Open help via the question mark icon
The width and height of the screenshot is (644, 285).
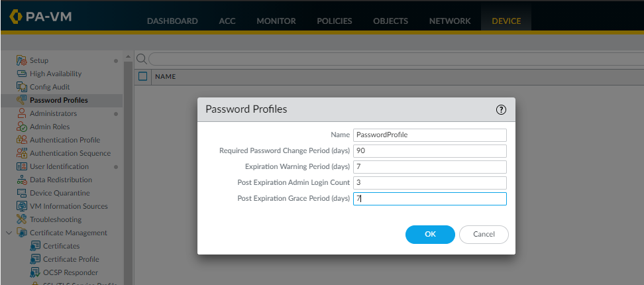pyautogui.click(x=501, y=109)
